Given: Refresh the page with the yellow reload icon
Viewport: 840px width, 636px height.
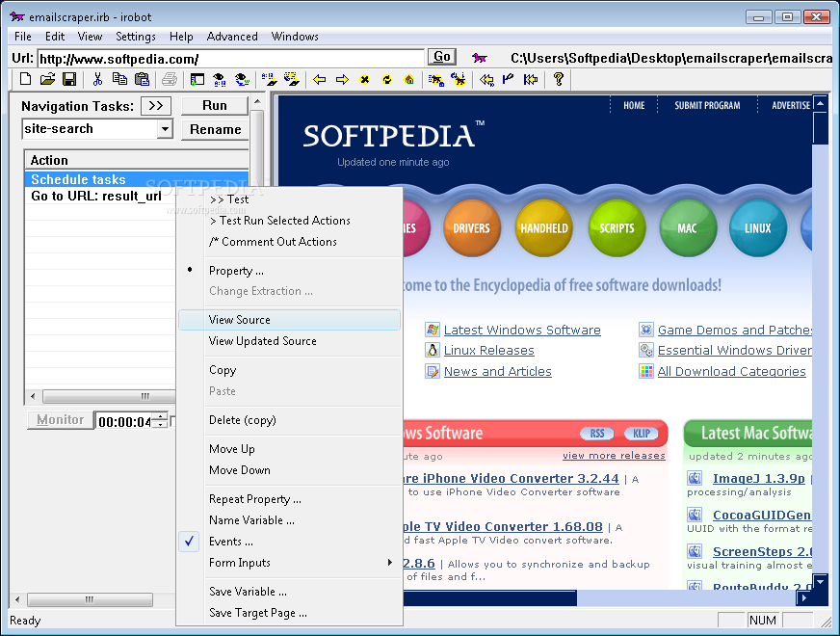Looking at the screenshot, I should pos(387,79).
